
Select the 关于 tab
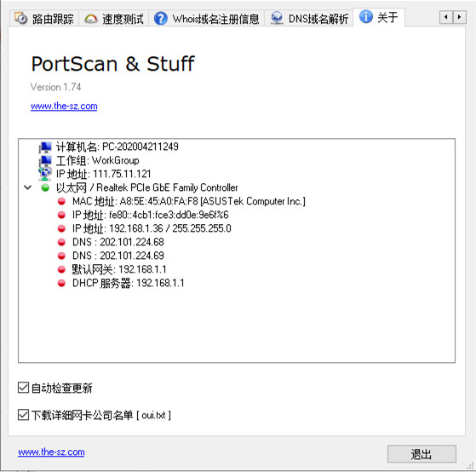point(379,17)
